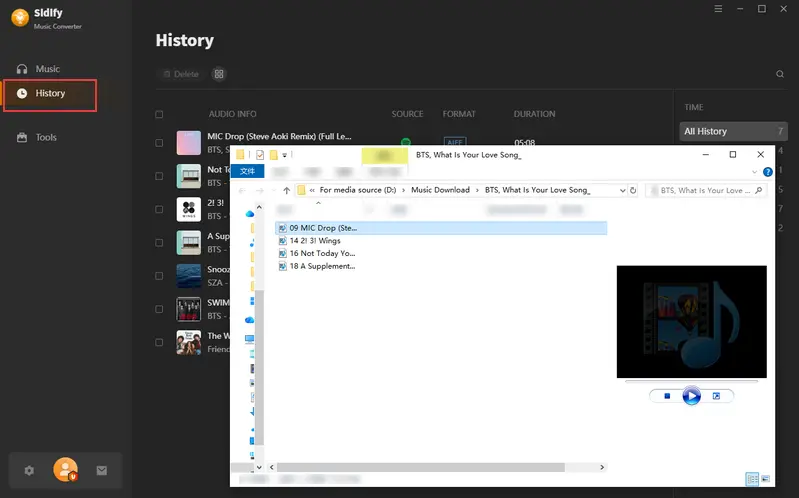Refresh the Explorer folder view
Image resolution: width=799 pixels, height=498 pixels.
(633, 190)
